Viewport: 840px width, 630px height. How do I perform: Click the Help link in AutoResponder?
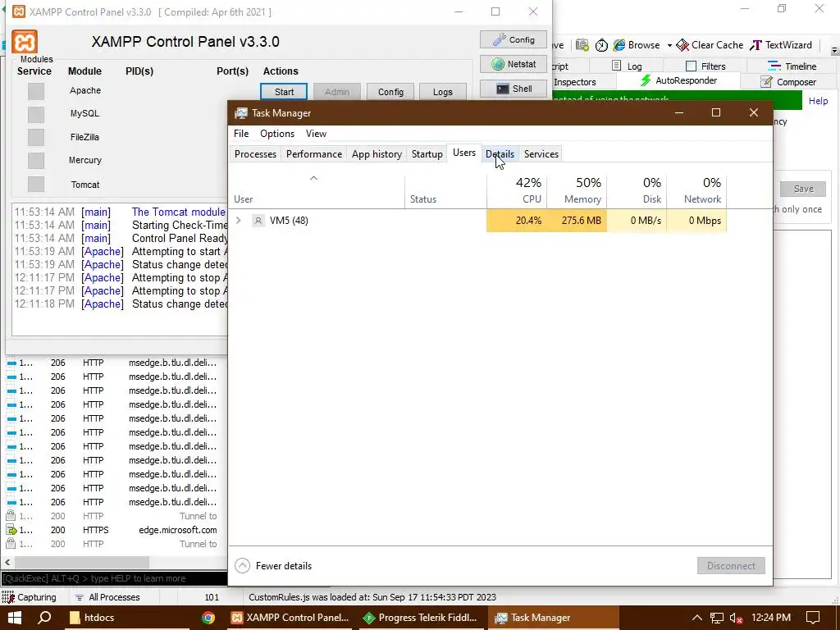818,101
